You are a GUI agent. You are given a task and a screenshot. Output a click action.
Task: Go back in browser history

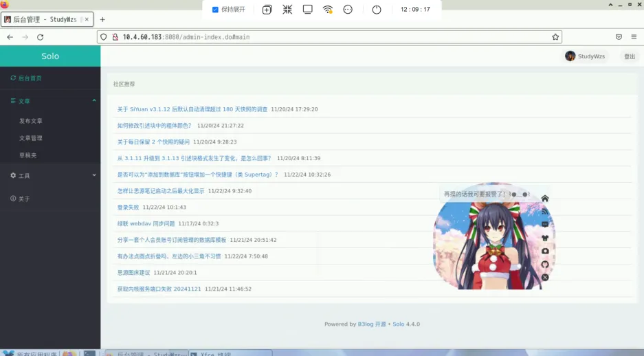(x=10, y=37)
